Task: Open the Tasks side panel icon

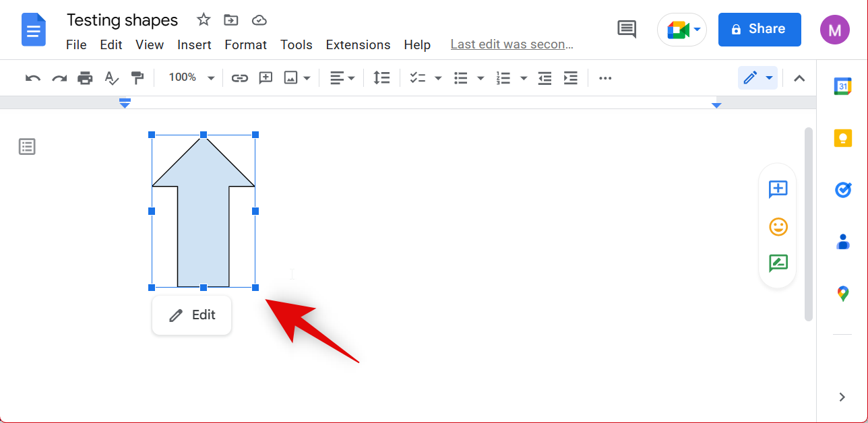Action: pyautogui.click(x=842, y=190)
